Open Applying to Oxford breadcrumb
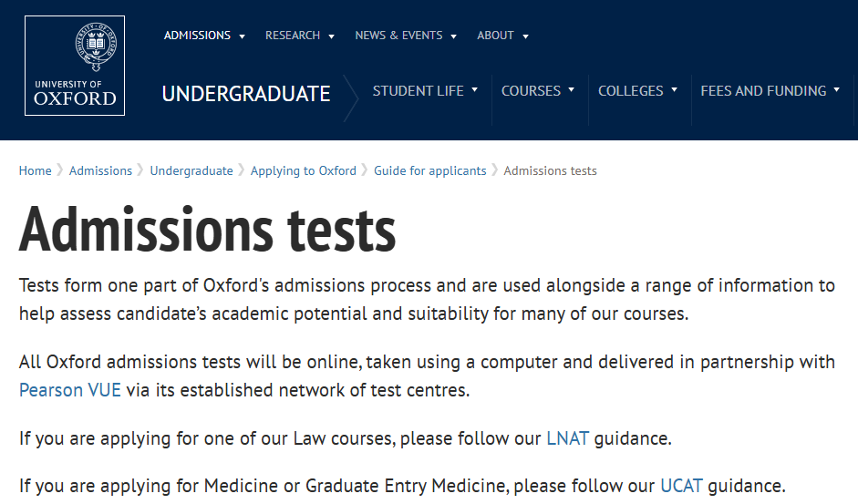This screenshot has width=858, height=504. click(303, 170)
